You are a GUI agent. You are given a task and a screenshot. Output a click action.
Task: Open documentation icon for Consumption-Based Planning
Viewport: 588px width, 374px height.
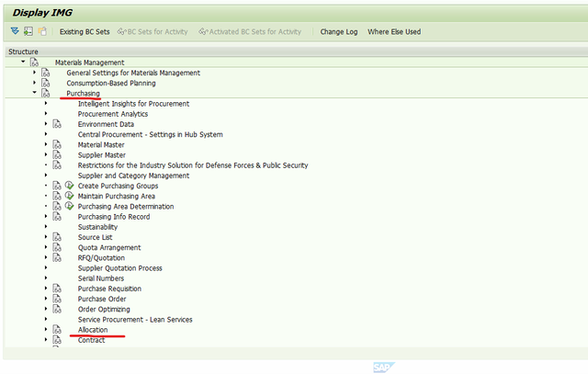45,83
